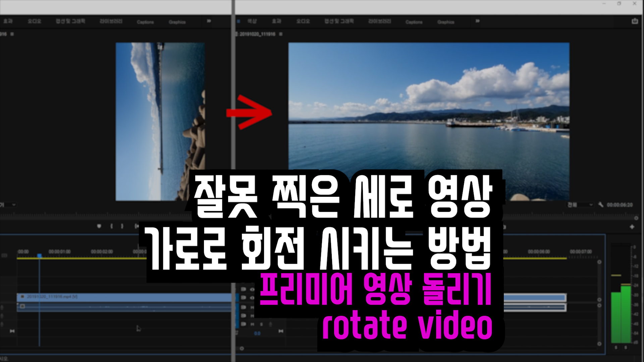Toggle the M mute button on first audio track
Screen dimensions: 644x362
252,307
